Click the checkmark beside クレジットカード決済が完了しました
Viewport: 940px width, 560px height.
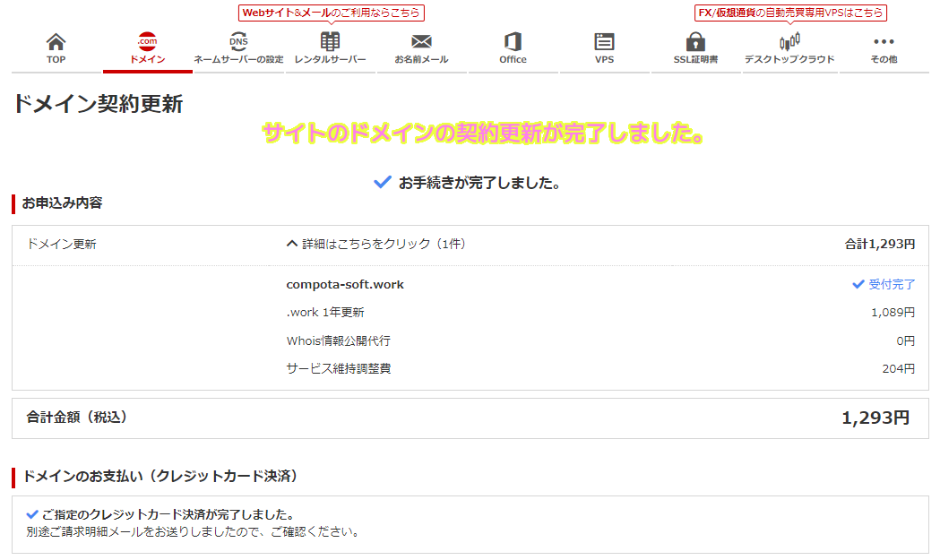(x=32, y=515)
